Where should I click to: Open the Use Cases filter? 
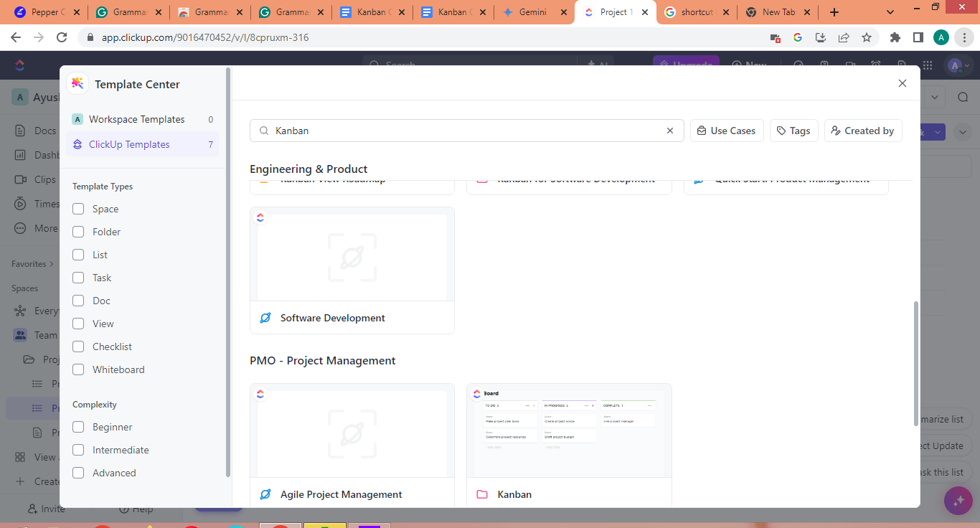point(727,131)
